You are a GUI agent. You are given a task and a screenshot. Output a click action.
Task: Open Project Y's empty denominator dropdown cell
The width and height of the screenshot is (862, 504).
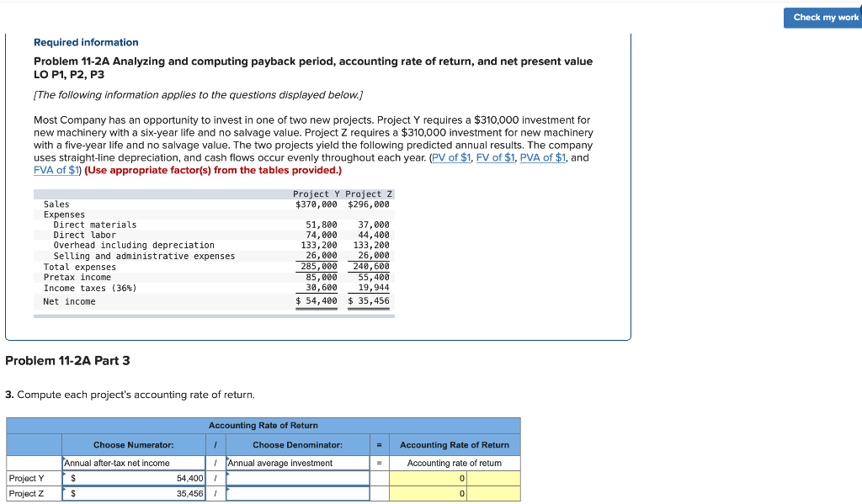(299, 478)
